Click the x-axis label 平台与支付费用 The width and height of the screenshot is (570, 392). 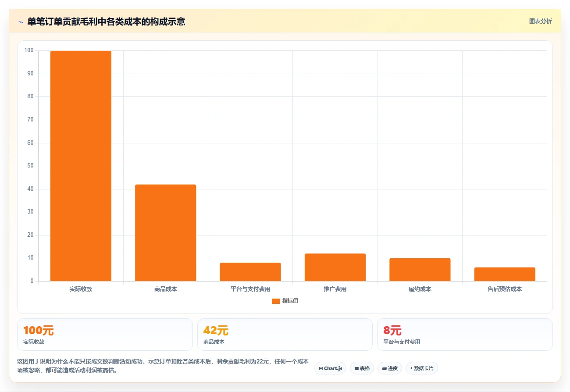(250, 289)
